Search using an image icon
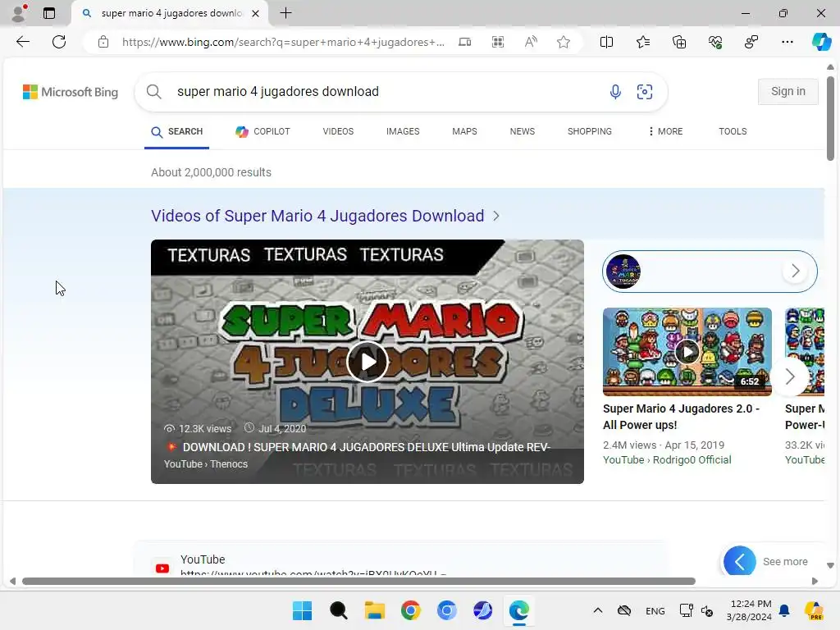Viewport: 840px width, 630px height. tap(645, 92)
